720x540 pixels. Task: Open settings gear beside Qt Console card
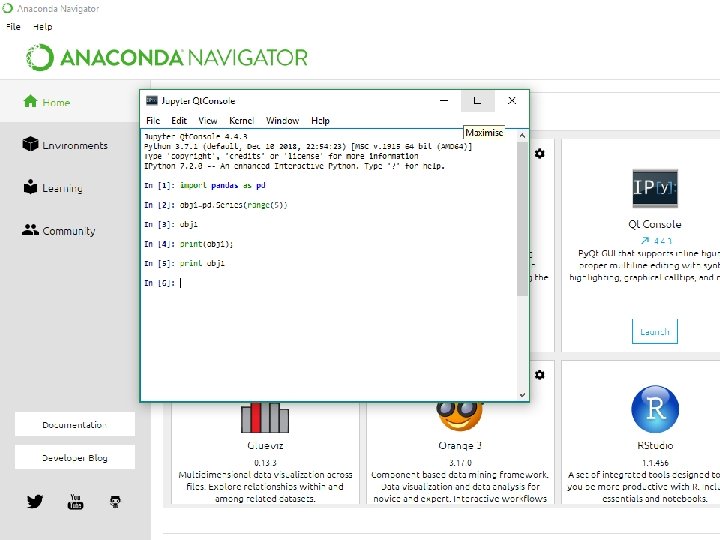click(540, 153)
